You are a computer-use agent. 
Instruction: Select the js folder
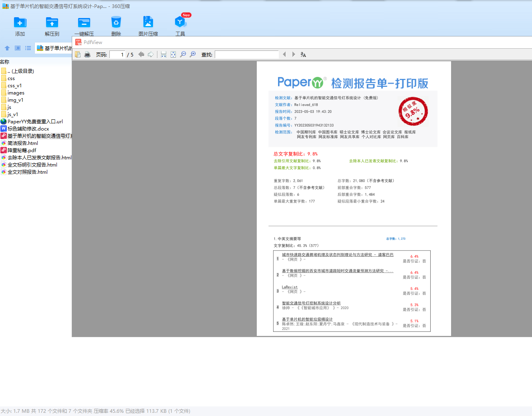[x=6, y=107]
